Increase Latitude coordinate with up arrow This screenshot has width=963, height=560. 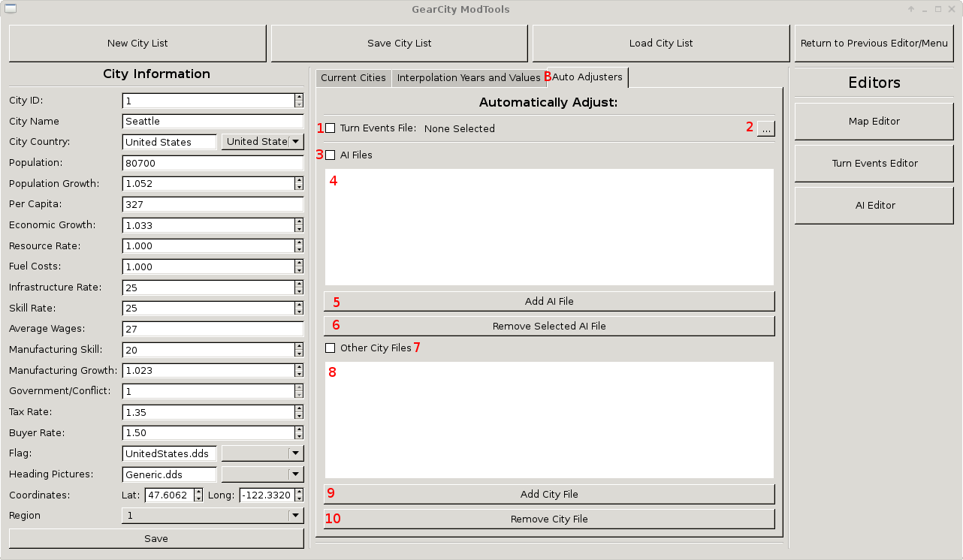pyautogui.click(x=198, y=492)
